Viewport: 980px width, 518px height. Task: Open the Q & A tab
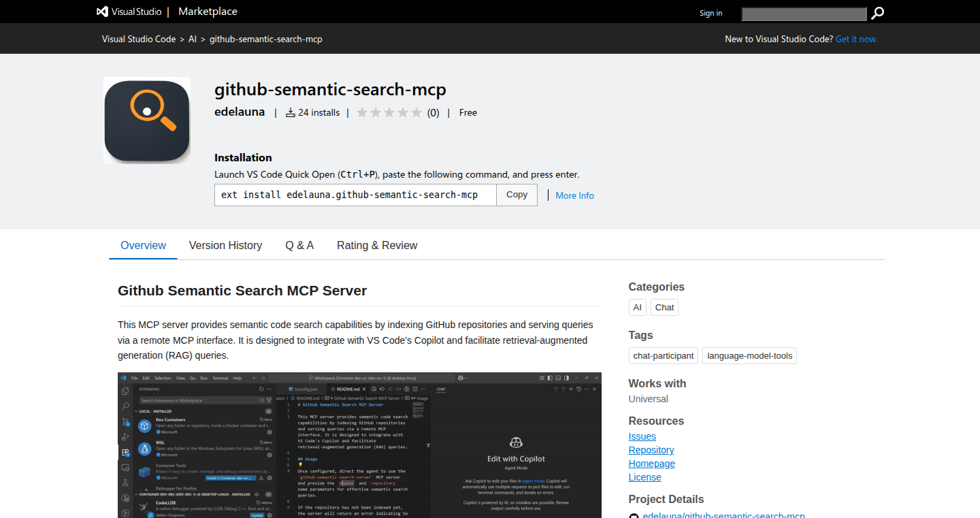tap(299, 246)
